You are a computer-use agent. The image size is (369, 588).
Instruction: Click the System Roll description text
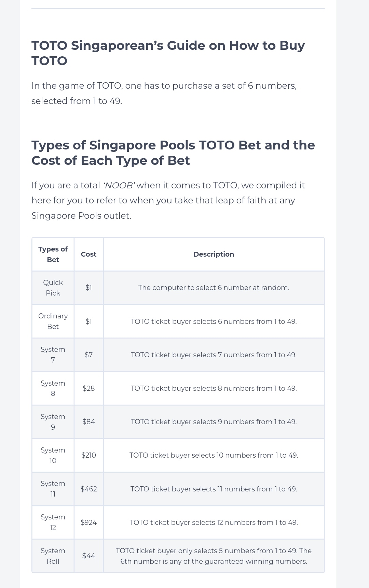pos(214,556)
